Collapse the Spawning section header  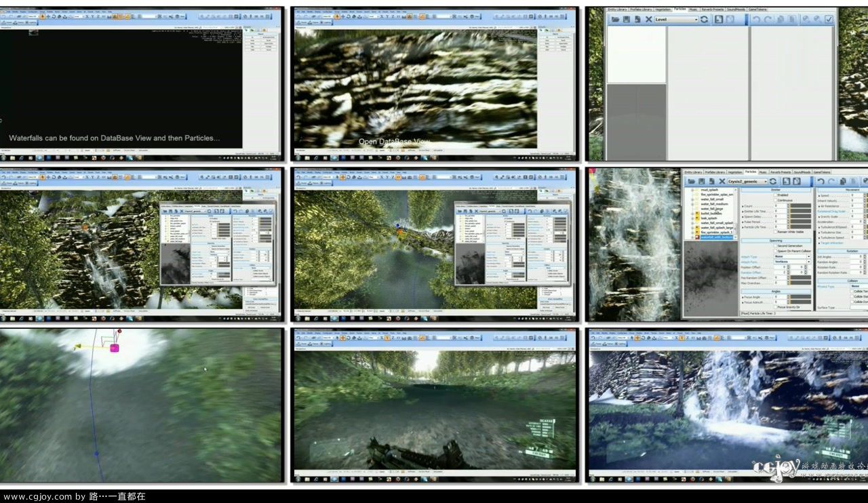point(776,241)
